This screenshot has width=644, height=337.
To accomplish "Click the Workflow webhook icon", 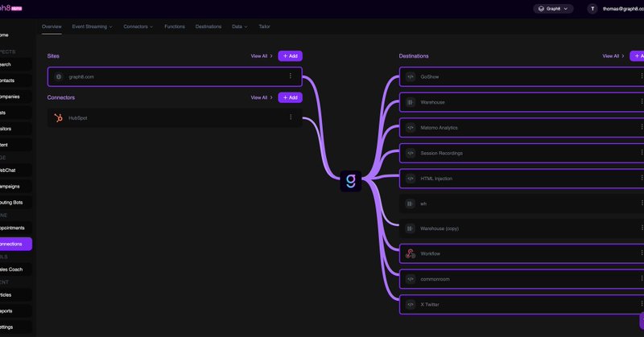I will pos(410,253).
